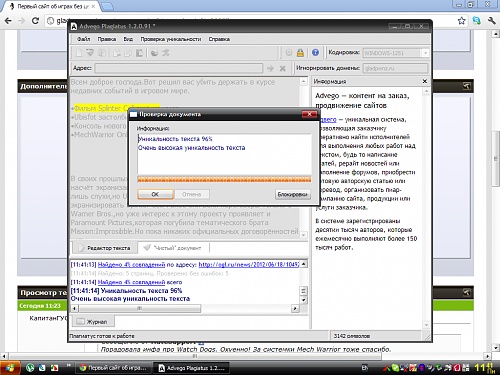Click the stop X icon beside address field
This screenshot has height=375, width=500.
click(x=283, y=68)
